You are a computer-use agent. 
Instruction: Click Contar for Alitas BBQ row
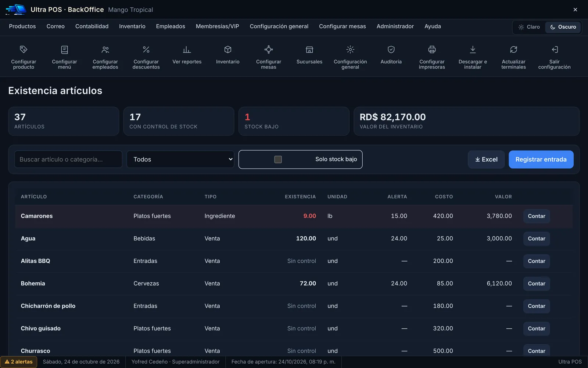[537, 261]
